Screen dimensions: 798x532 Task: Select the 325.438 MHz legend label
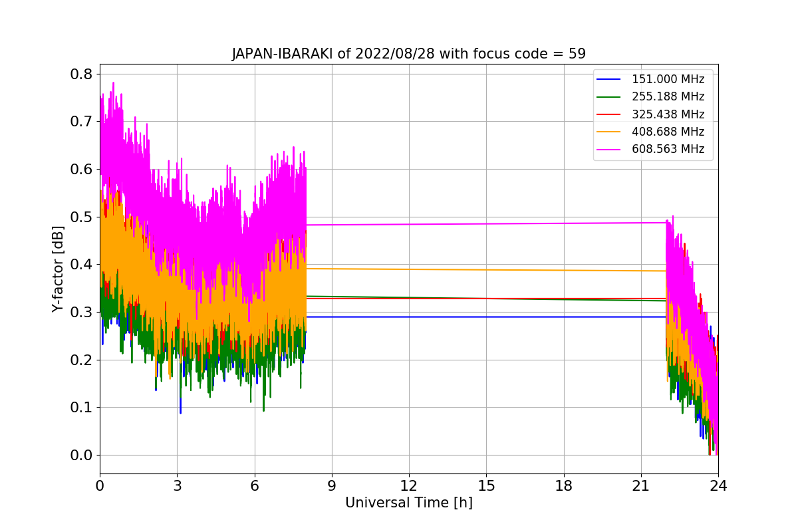[668, 114]
